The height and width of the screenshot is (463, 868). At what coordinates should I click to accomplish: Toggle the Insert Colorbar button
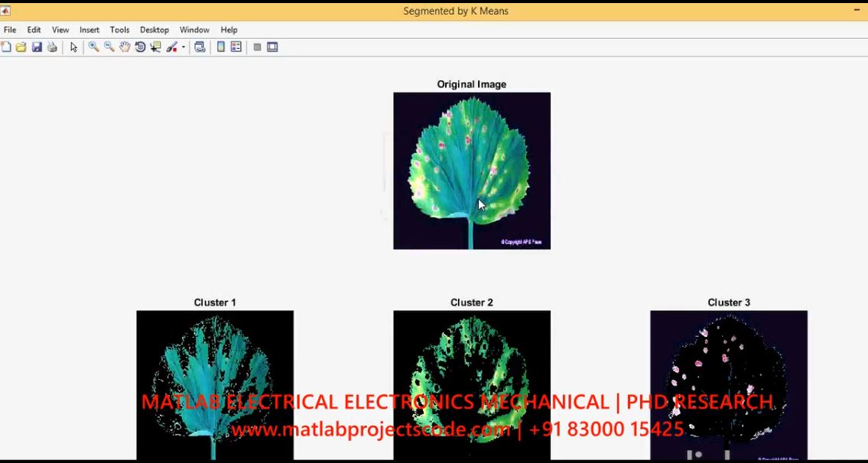[221, 47]
